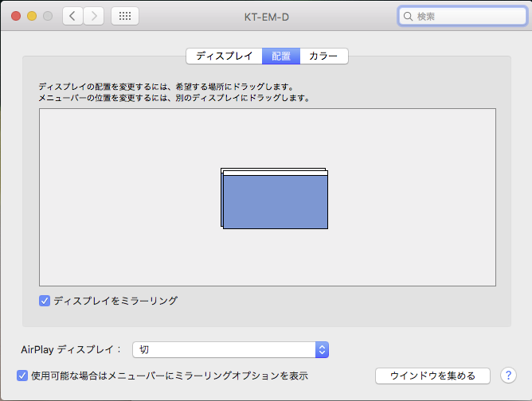Select the 配置 tab
This screenshot has width=532, height=401.
pos(281,56)
